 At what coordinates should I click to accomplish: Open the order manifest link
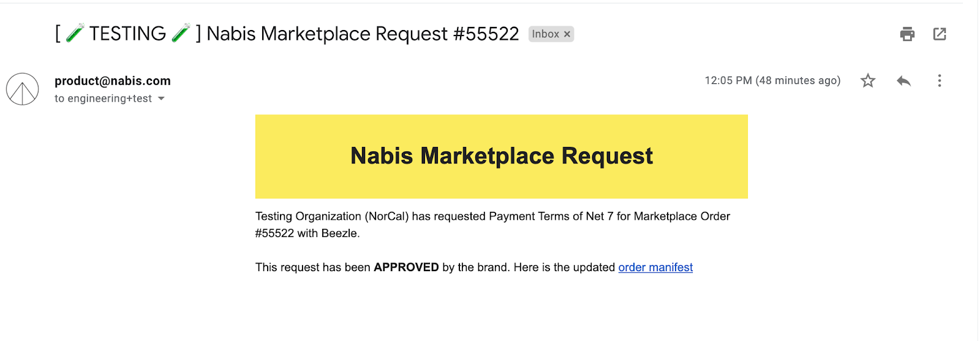click(x=655, y=268)
